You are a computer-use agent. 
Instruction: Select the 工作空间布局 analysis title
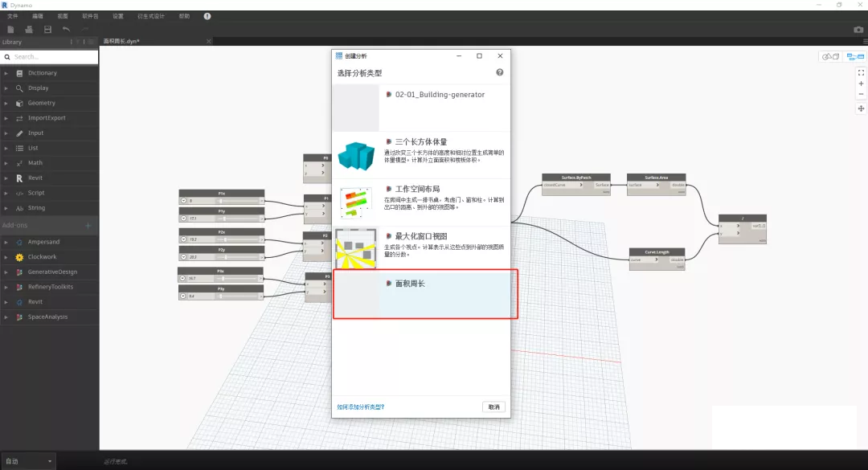click(x=417, y=189)
